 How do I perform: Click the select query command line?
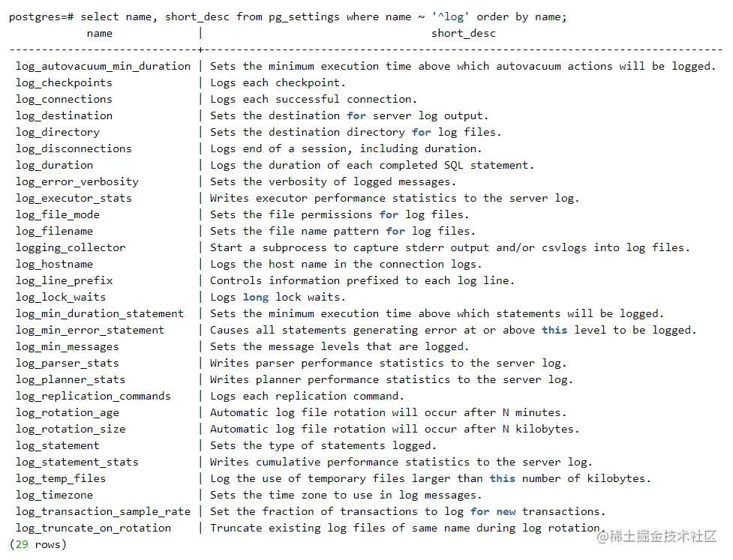(287, 16)
